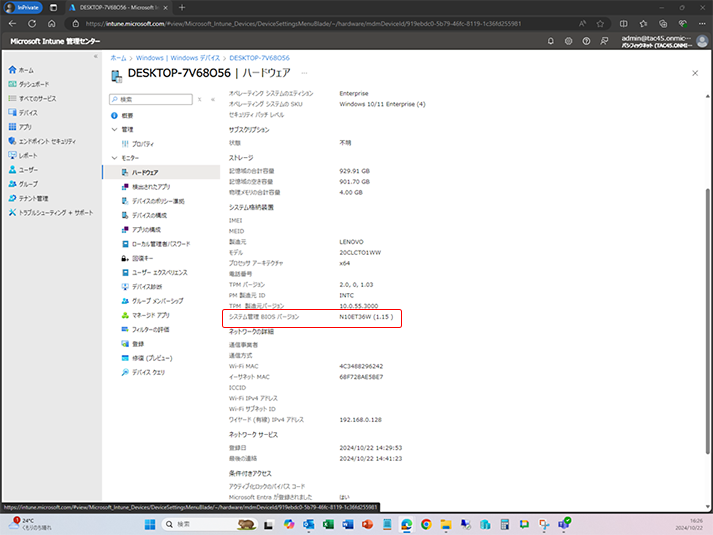The image size is (713, 535).
Task: Open Windows | Windows デバイス breadcrumb
Action: coord(178,58)
